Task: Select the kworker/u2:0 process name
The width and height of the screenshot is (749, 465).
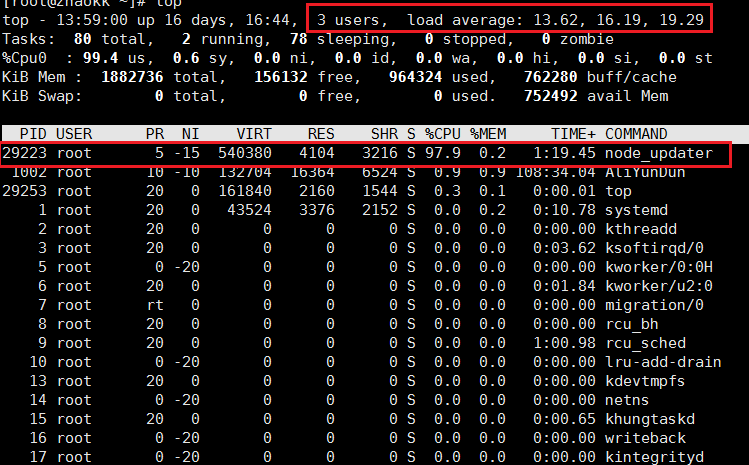Action: (659, 286)
